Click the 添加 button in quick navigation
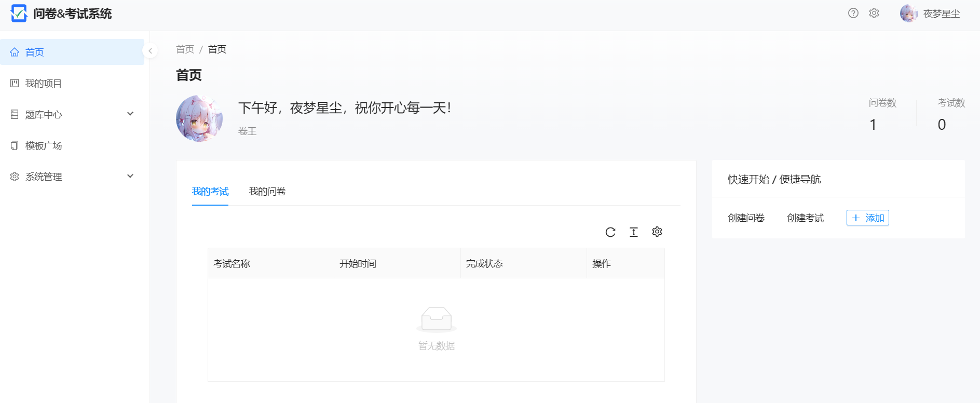Image resolution: width=980 pixels, height=403 pixels. (867, 218)
